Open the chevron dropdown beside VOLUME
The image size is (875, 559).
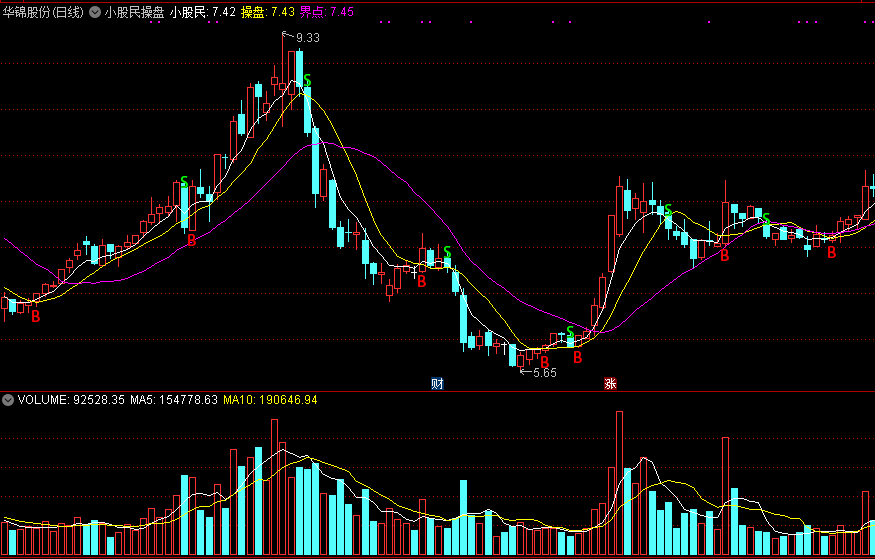8,399
